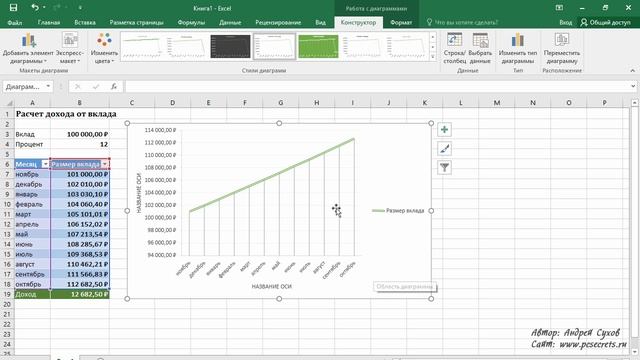The width and height of the screenshot is (640, 360).
Task: Click row header 21
Action: point(7,314)
